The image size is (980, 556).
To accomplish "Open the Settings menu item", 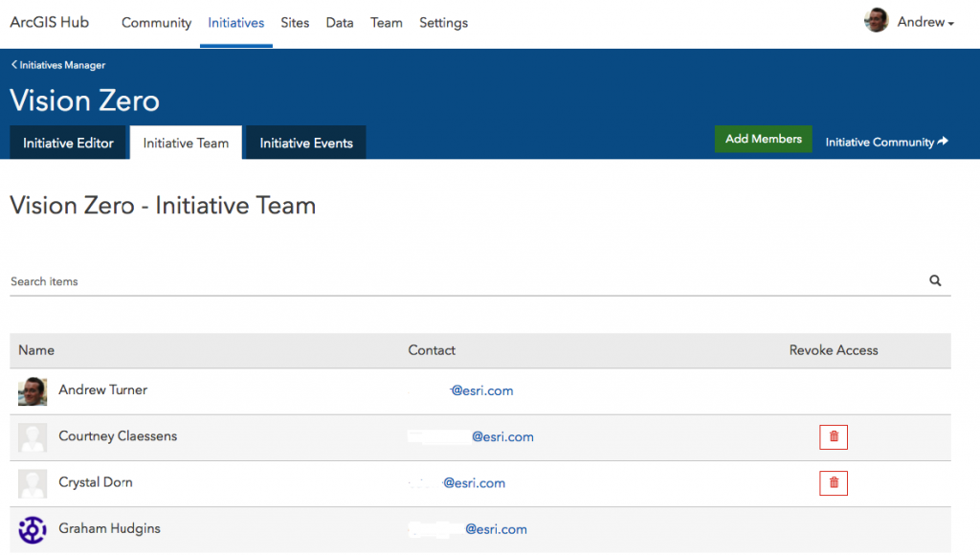I will tap(443, 23).
